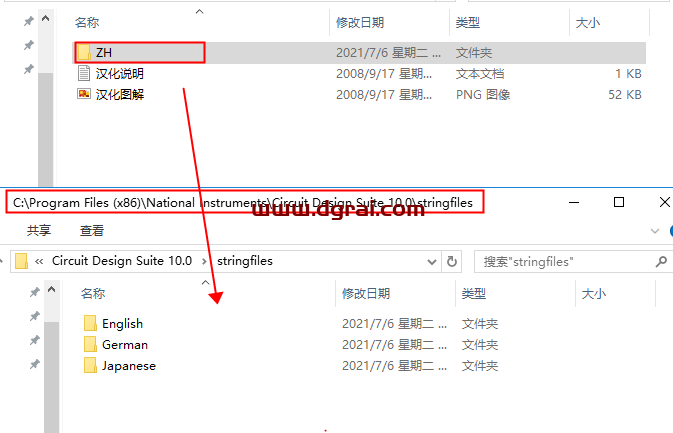Click the address bar folder icon
This screenshot has width=673, height=433.
click(21, 261)
